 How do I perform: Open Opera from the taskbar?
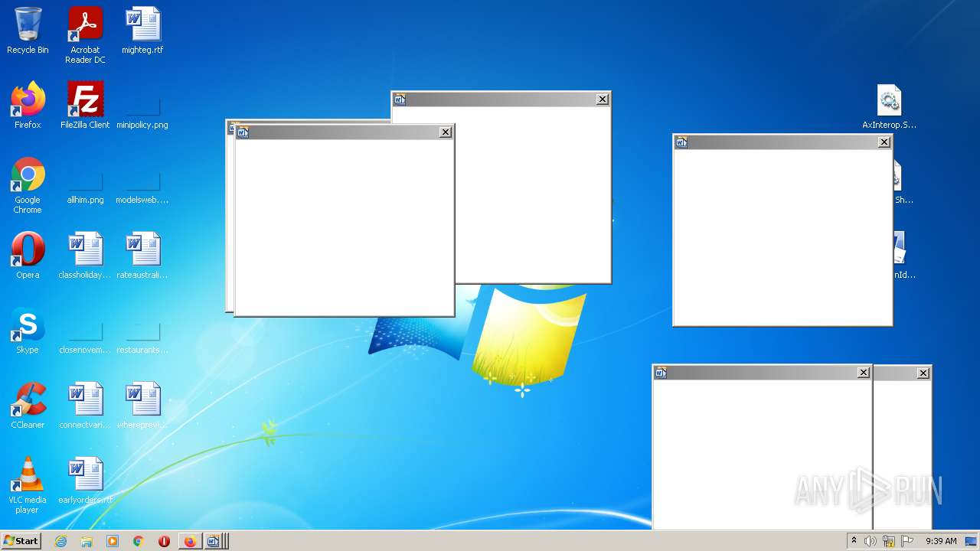164,541
